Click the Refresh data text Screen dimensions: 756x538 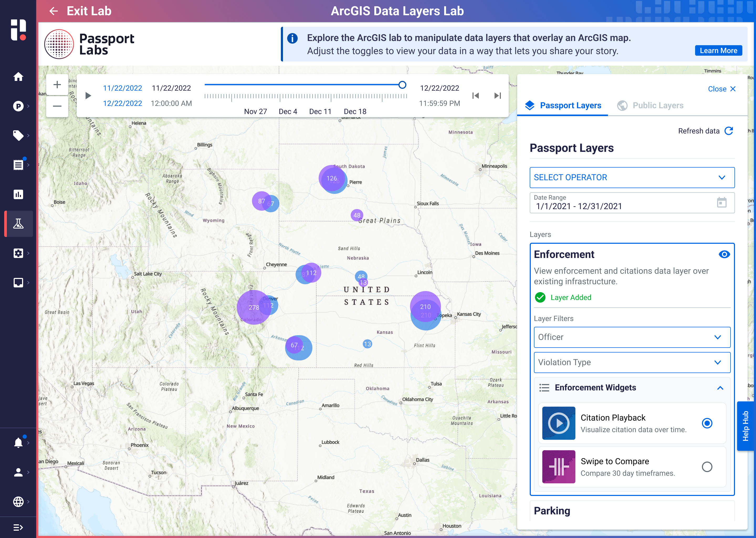(699, 131)
